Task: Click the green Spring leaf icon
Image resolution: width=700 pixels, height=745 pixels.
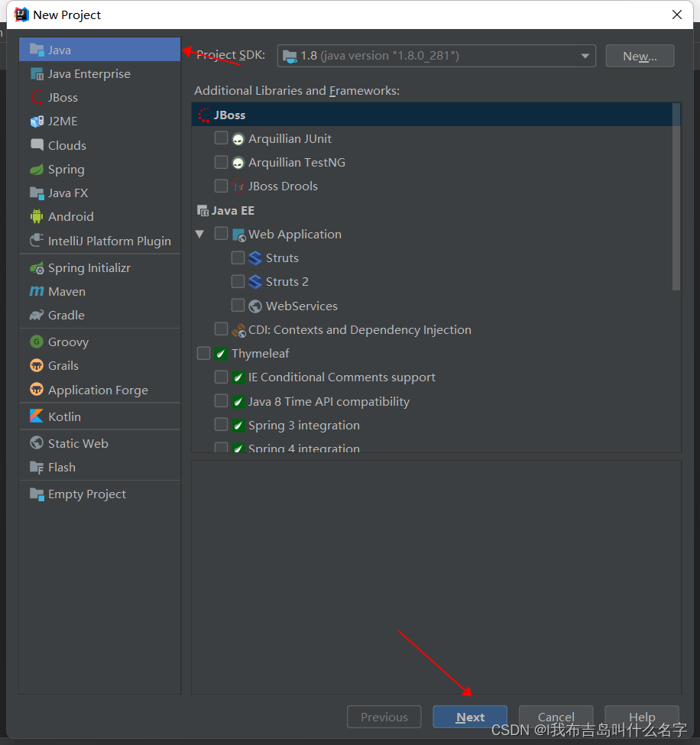Action: [37, 169]
